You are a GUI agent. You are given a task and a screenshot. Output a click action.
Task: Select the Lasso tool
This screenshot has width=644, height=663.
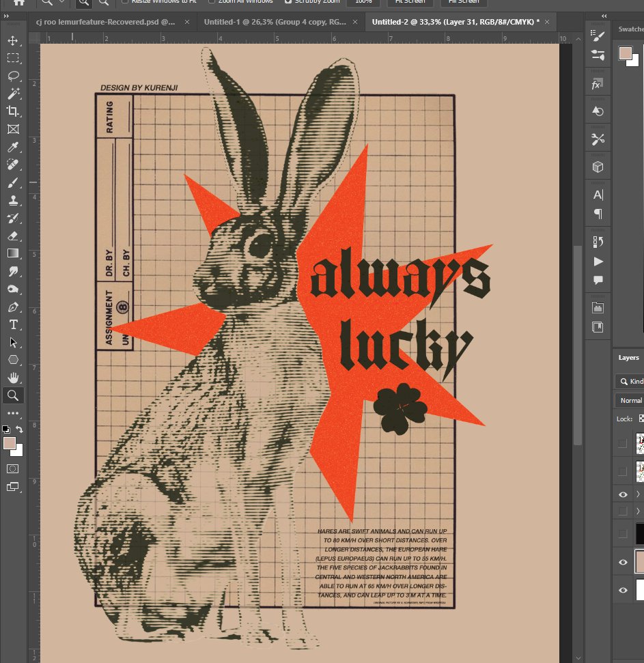click(13, 76)
